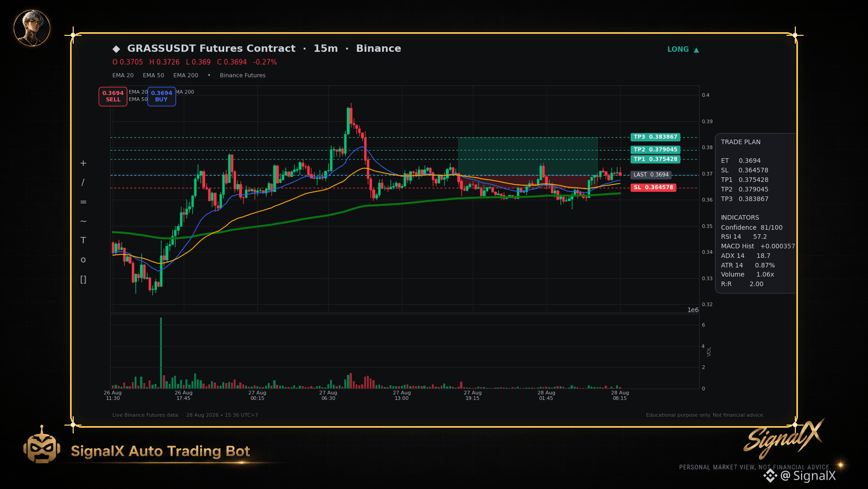Click the high price H 0.3726
This screenshot has height=489, width=868.
164,62
